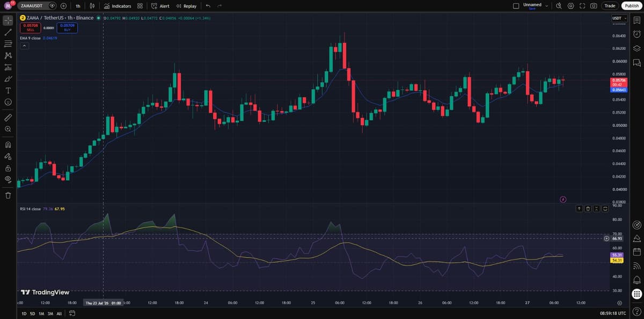Click the Publish button

pos(632,6)
